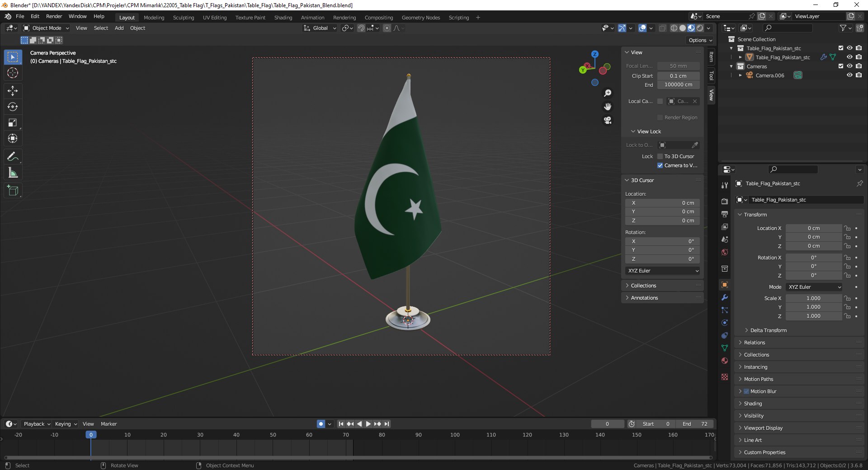Open the Scene properties tab icon
The width and height of the screenshot is (868, 470).
click(725, 240)
